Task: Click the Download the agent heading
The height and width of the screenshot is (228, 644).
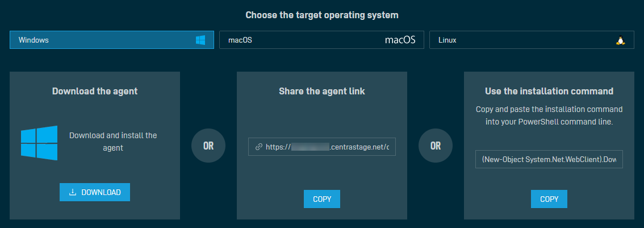Action: 95,92
